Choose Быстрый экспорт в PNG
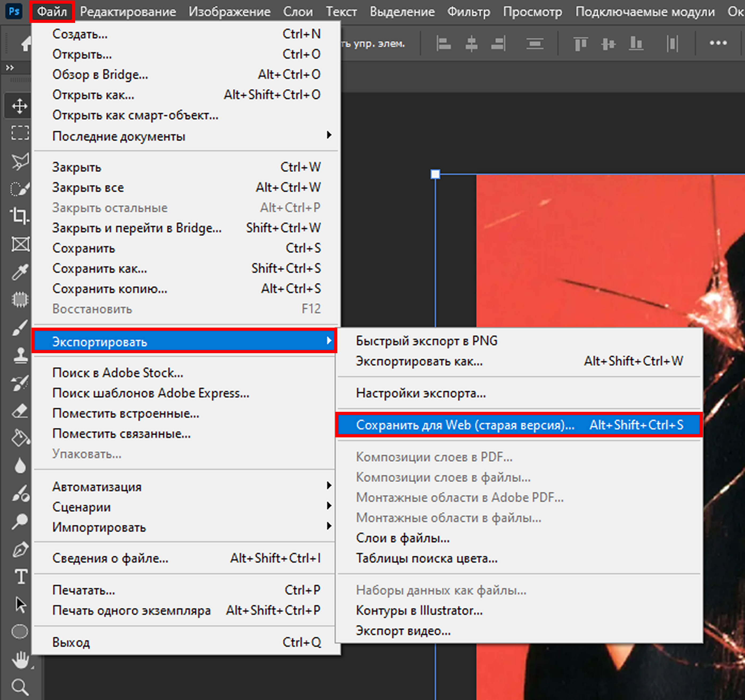This screenshot has width=745, height=700. 519,341
